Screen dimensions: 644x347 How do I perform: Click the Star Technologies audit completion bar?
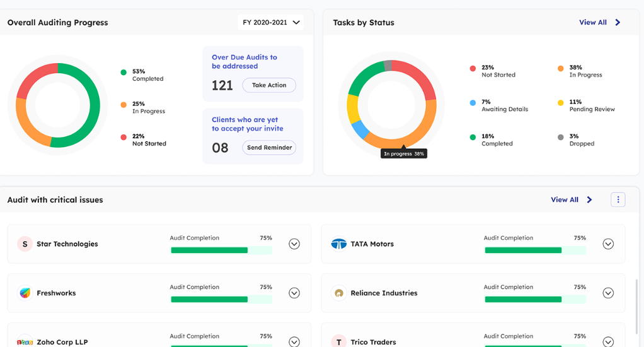click(x=221, y=250)
